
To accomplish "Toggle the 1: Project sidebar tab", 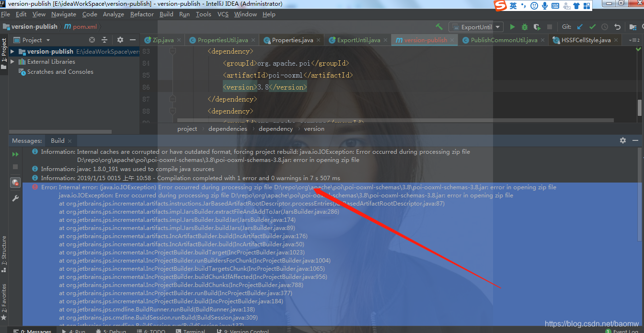I will [4, 54].
